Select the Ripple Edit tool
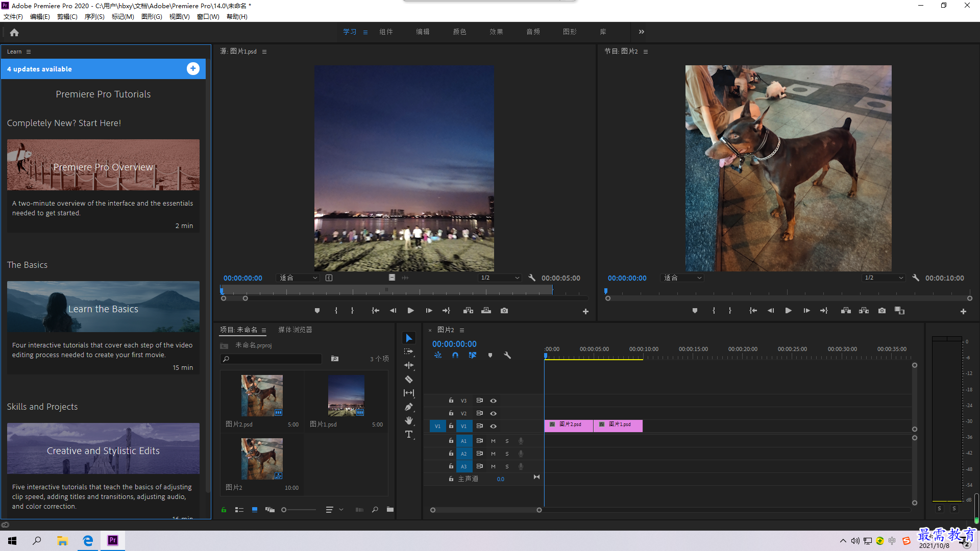980x551 pixels. point(409,365)
